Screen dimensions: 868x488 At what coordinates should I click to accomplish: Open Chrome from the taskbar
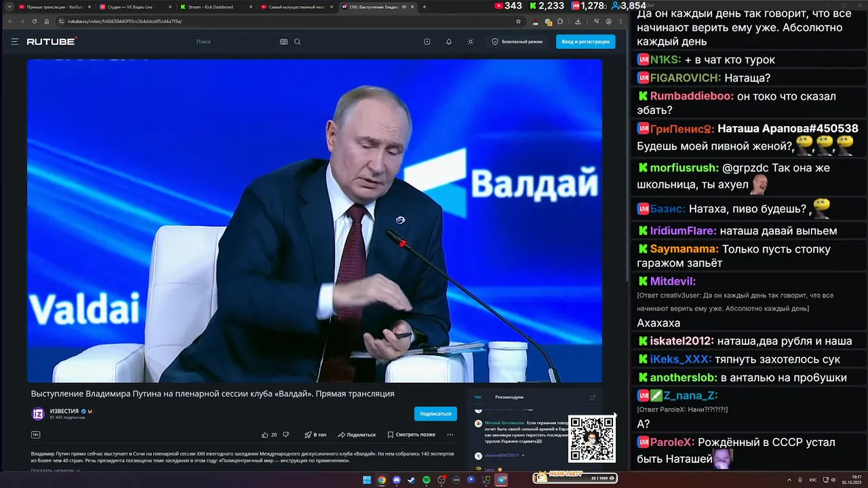[382, 480]
